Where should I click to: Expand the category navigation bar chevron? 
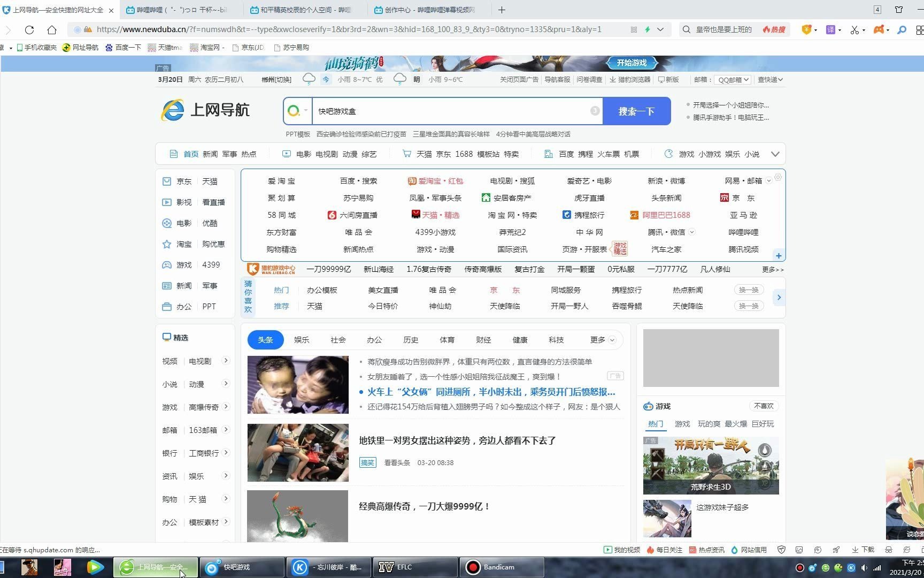pos(775,154)
